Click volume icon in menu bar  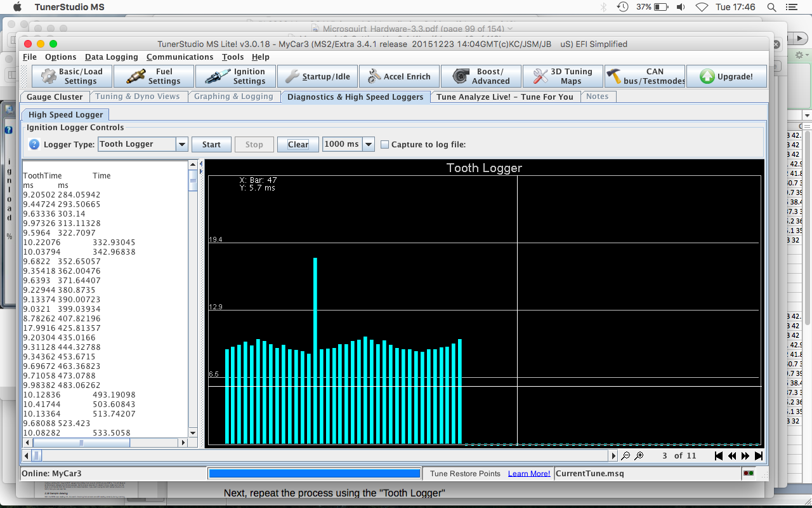[x=681, y=7]
